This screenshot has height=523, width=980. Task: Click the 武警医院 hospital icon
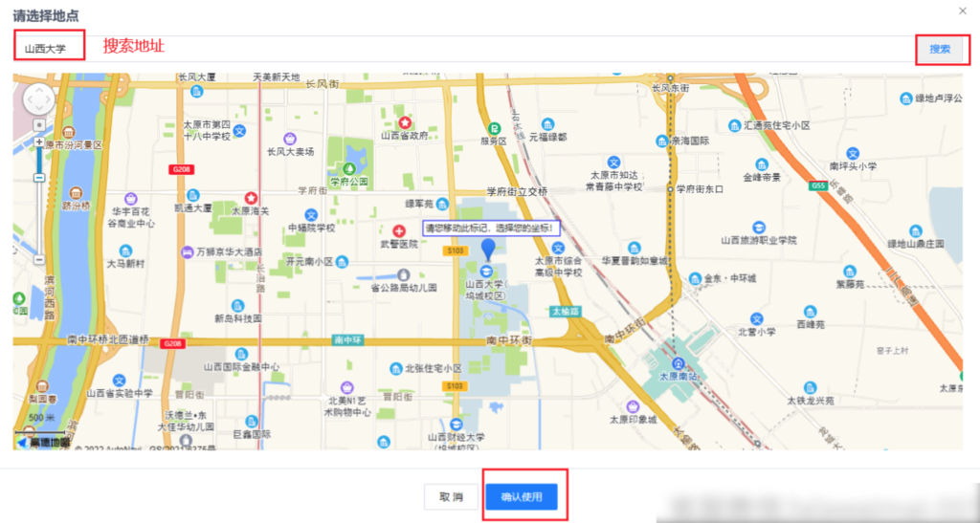pos(399,231)
